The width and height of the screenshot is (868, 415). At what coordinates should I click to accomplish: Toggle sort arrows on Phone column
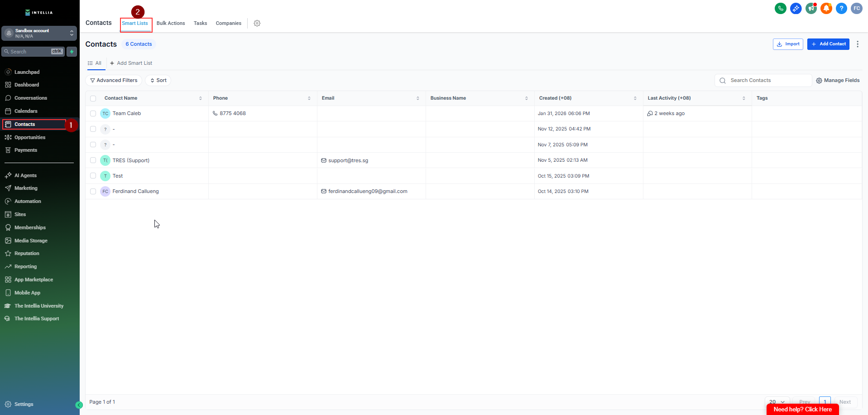pyautogui.click(x=309, y=98)
